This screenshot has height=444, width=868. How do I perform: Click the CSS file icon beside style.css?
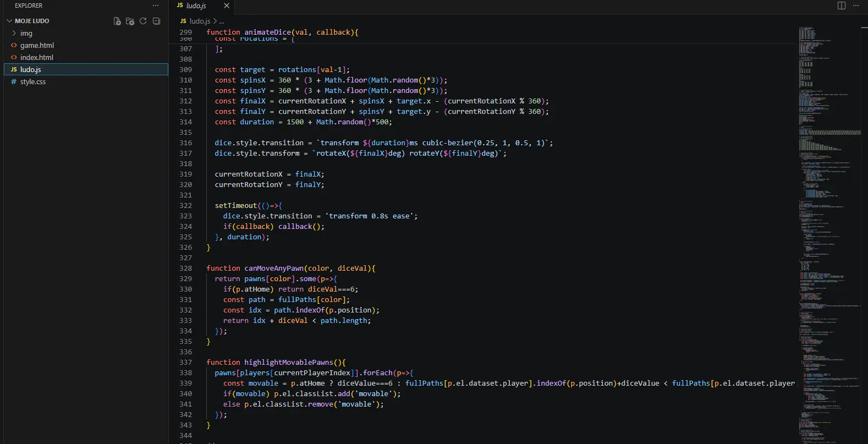click(14, 82)
